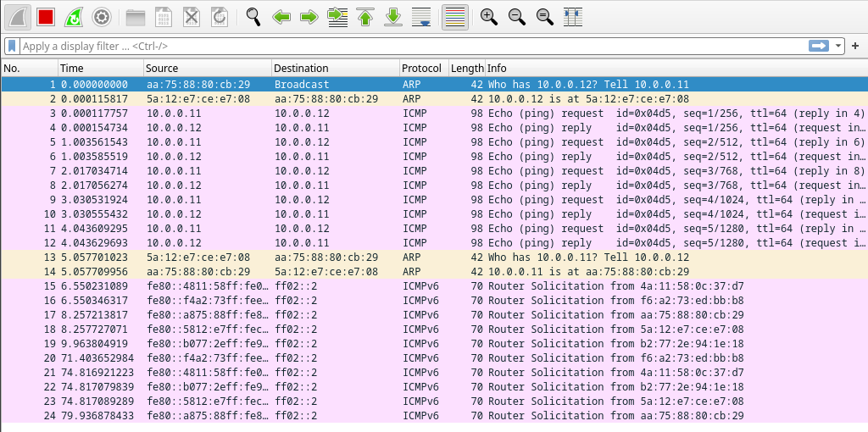
Task: Click the display filter input field
Action: point(413,46)
